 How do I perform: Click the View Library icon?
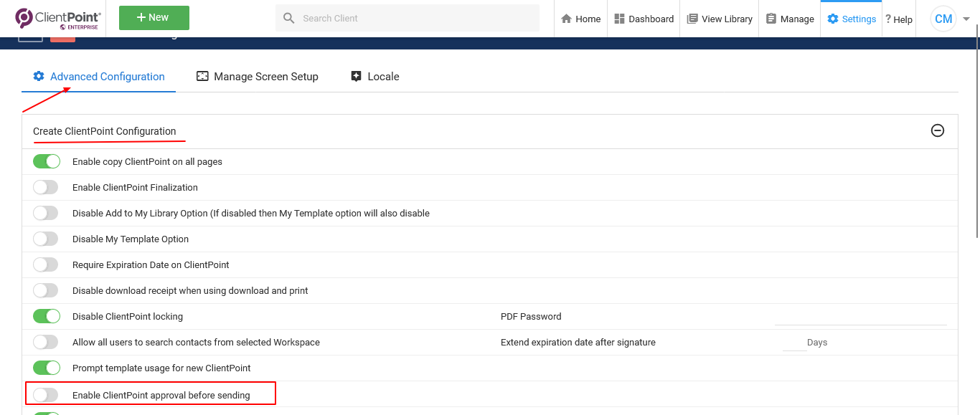pyautogui.click(x=692, y=19)
